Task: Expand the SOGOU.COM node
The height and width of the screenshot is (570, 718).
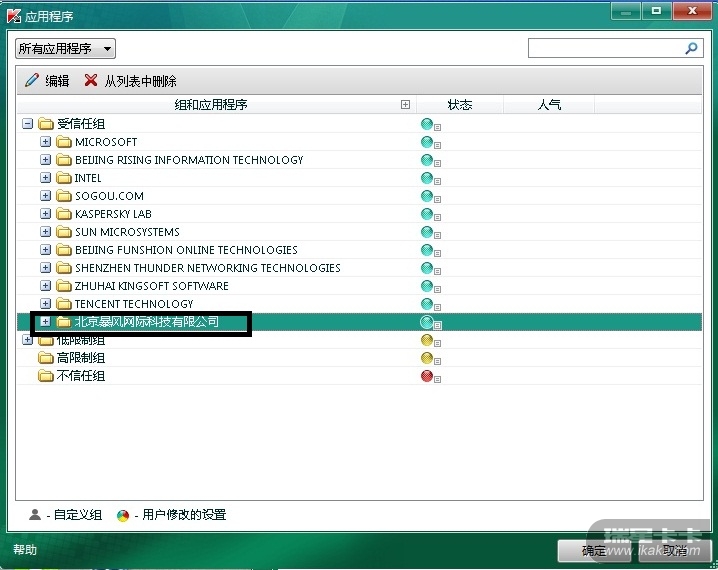Action: coord(45,195)
